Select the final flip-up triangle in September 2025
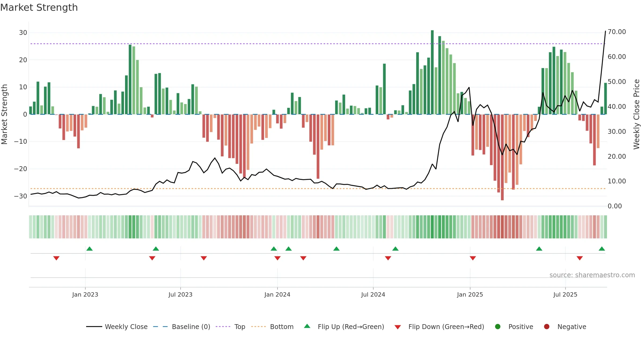This screenshot has height=362, width=644. [x=602, y=249]
